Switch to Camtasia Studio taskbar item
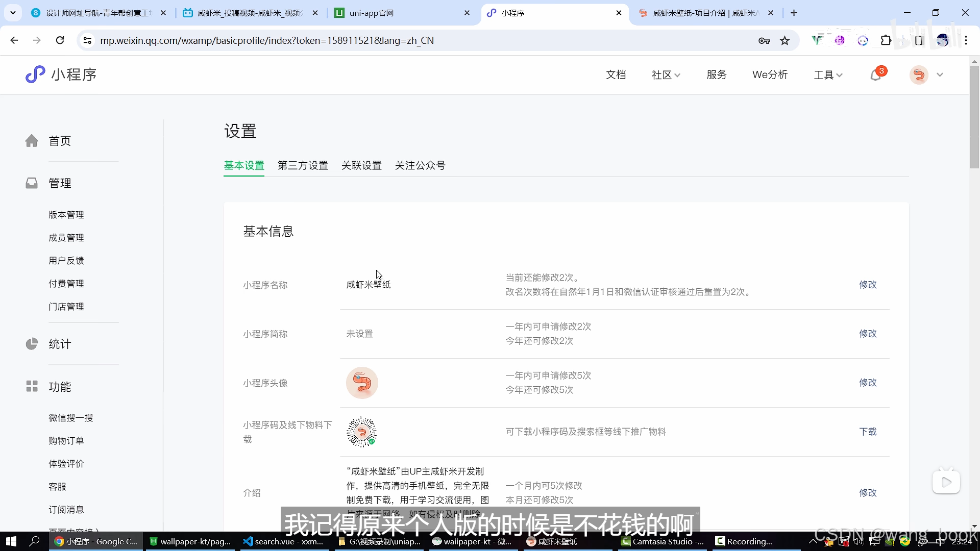 [x=663, y=541]
